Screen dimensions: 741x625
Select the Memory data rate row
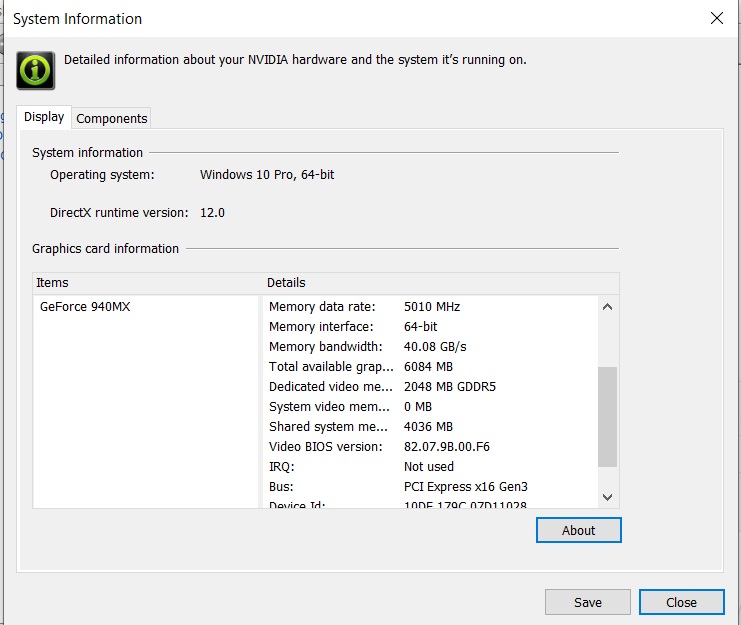(430, 307)
